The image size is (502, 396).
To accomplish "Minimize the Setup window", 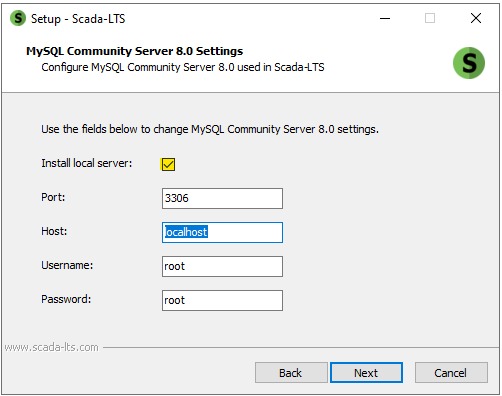I will click(385, 18).
